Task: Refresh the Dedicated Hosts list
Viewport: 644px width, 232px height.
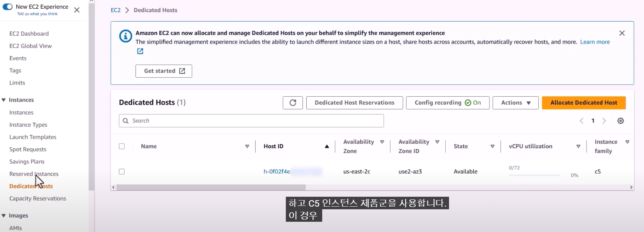Action: pos(293,103)
